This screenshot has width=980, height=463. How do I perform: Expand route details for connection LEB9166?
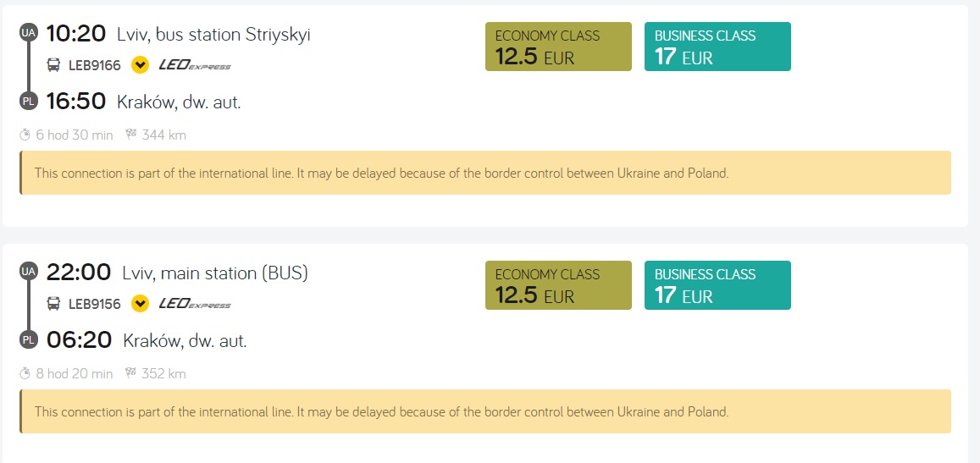141,65
